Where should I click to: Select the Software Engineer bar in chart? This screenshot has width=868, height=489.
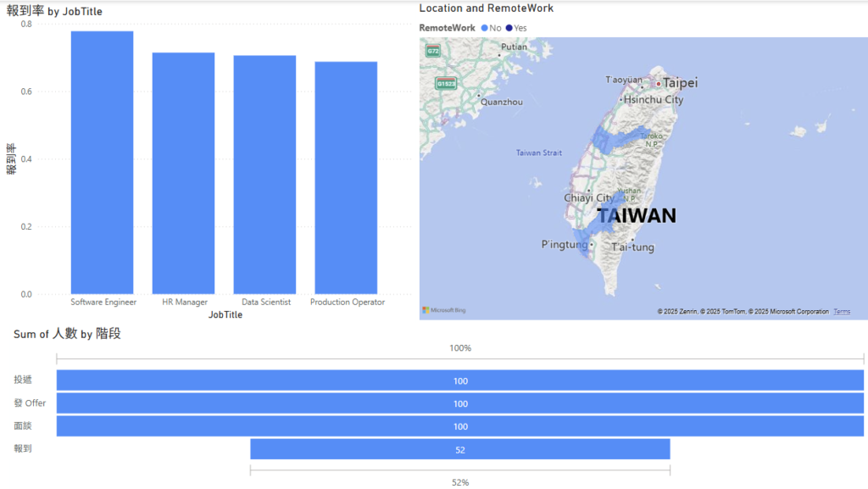102,162
